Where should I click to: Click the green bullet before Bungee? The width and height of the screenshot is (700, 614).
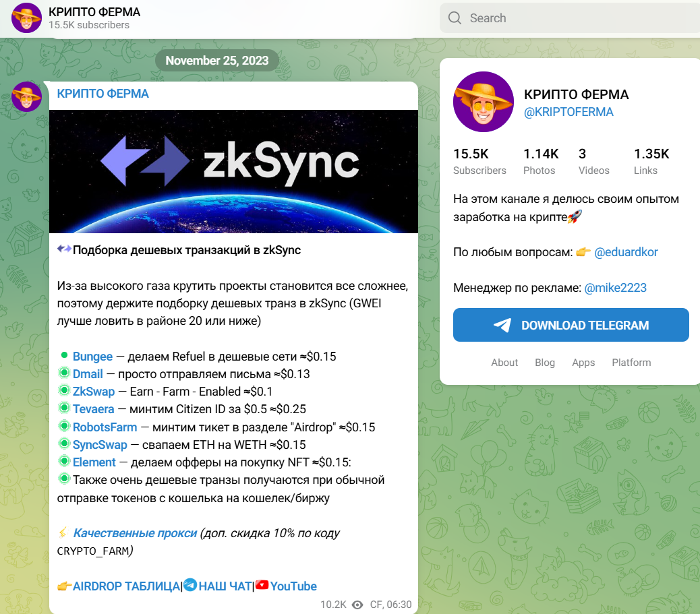(64, 355)
